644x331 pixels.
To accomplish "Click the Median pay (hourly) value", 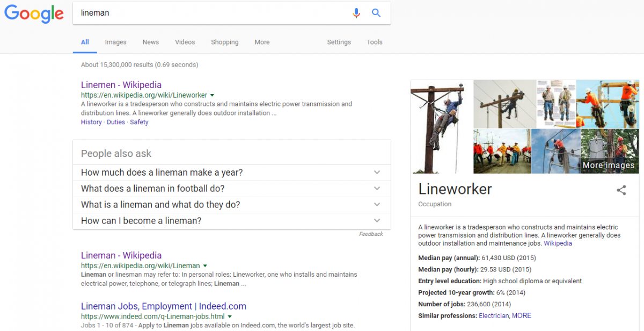I will (507, 270).
